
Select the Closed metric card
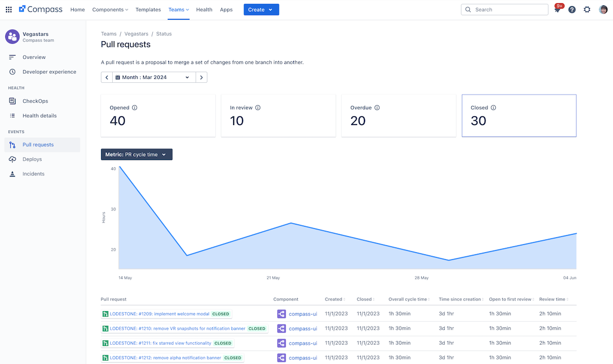pyautogui.click(x=518, y=115)
